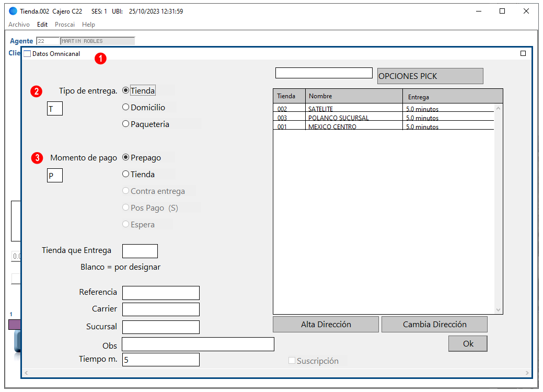Click the Entrega column header
Screen dimensions: 543x392
click(x=453, y=96)
